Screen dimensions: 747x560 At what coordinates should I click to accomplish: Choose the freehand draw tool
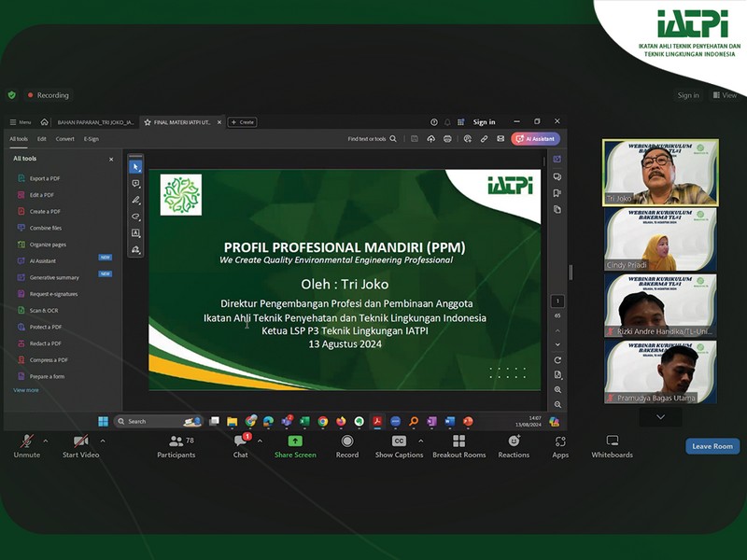click(x=135, y=217)
